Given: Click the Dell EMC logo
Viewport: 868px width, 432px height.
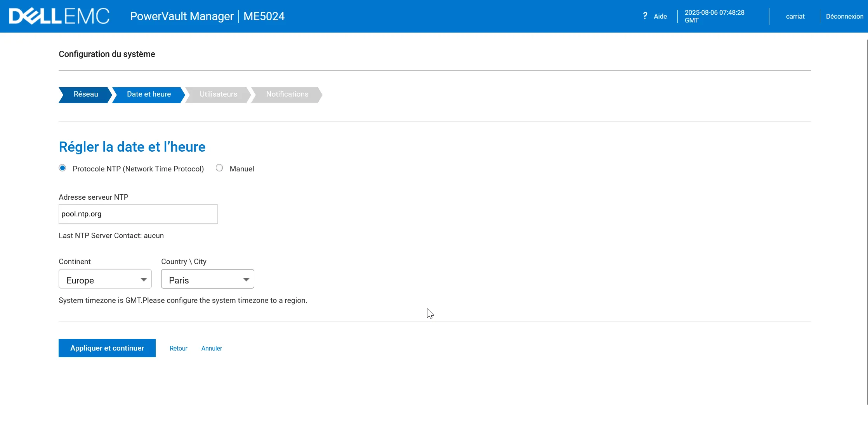Looking at the screenshot, I should pos(59,16).
